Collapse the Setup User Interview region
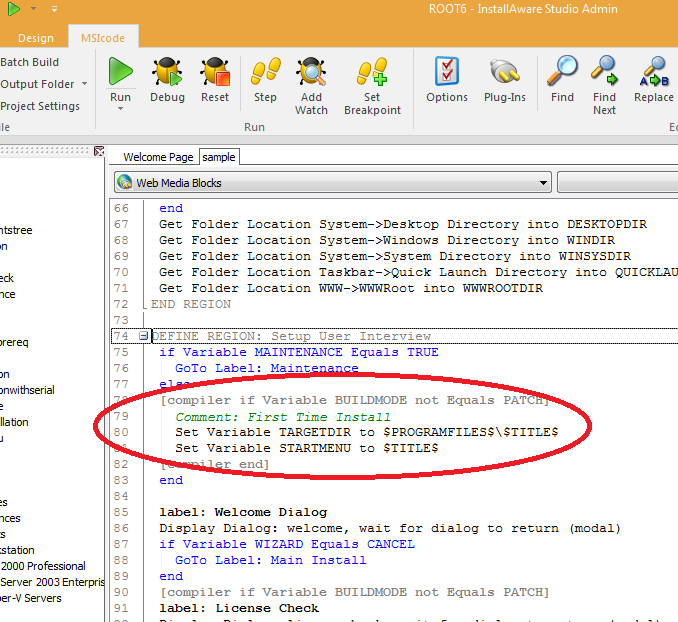The width and height of the screenshot is (678, 622). pyautogui.click(x=144, y=336)
